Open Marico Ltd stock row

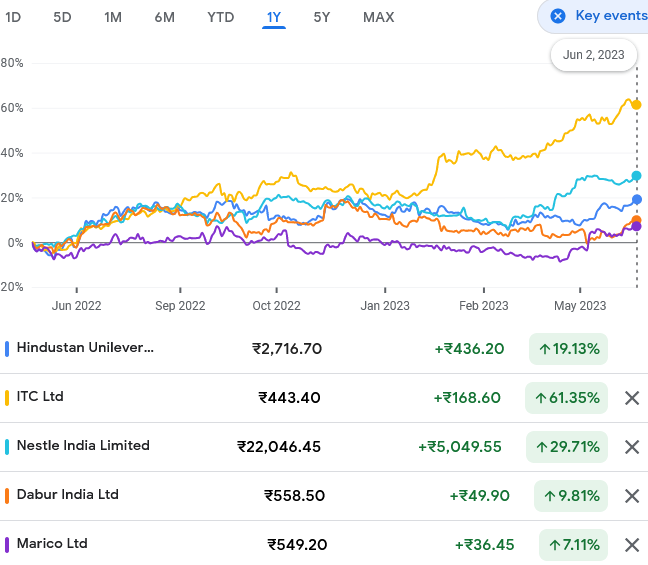point(324,544)
